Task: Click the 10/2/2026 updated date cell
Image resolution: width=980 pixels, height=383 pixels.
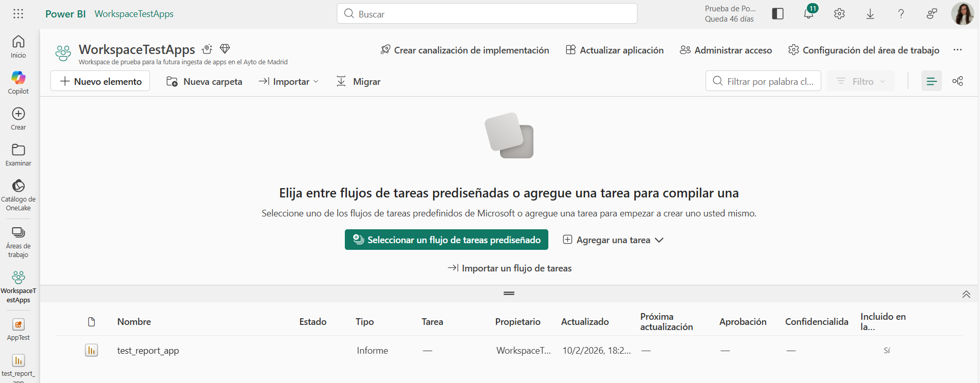Action: click(x=596, y=351)
